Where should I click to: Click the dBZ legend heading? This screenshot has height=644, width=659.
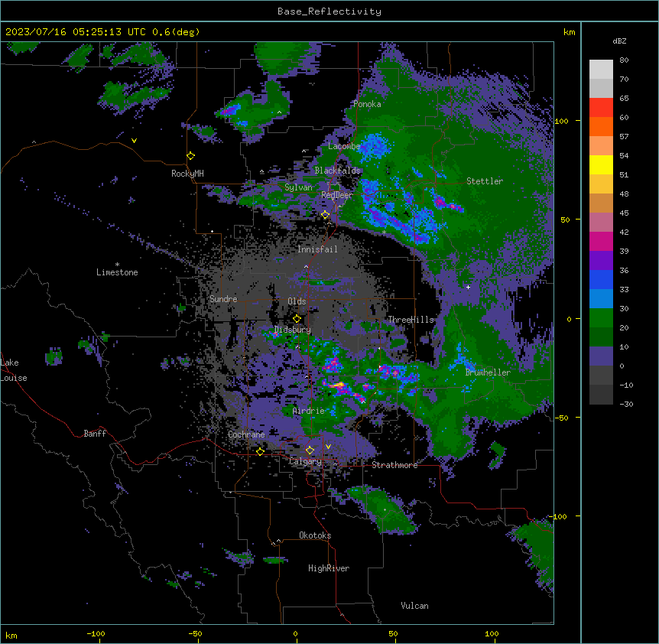619,41
